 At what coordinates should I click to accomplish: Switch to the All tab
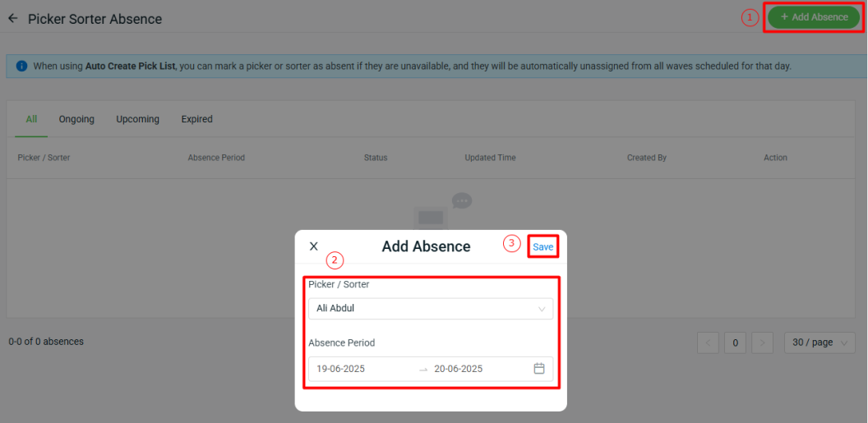coord(31,119)
